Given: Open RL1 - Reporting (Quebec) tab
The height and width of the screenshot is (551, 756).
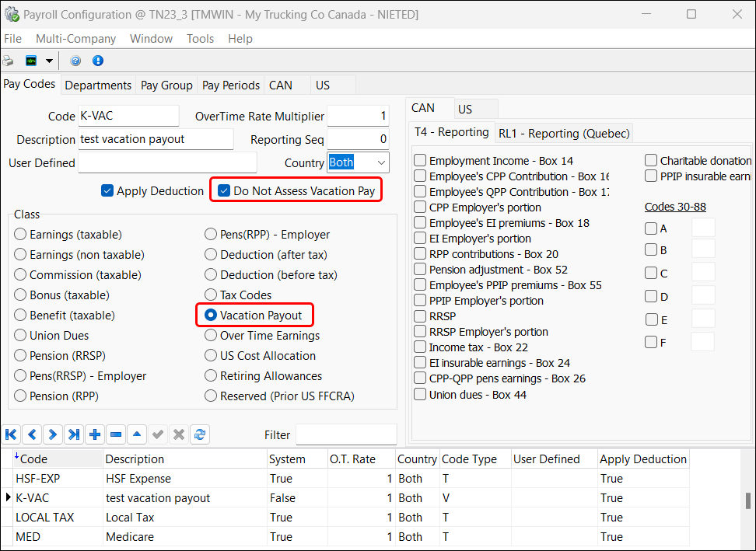Looking at the screenshot, I should [563, 134].
